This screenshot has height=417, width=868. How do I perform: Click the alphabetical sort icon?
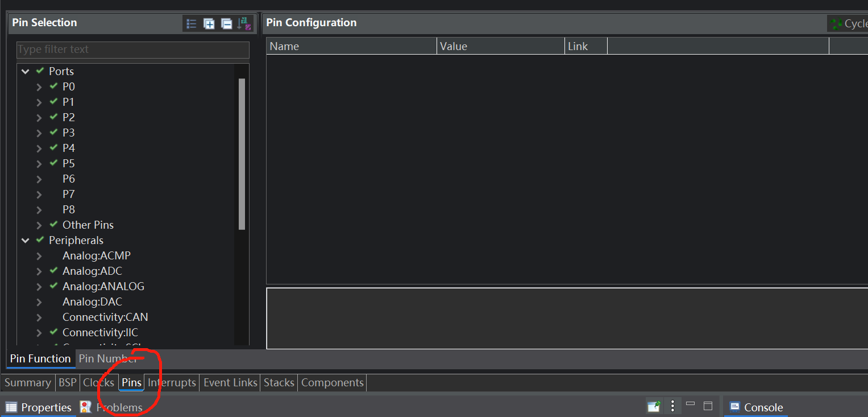pos(244,24)
